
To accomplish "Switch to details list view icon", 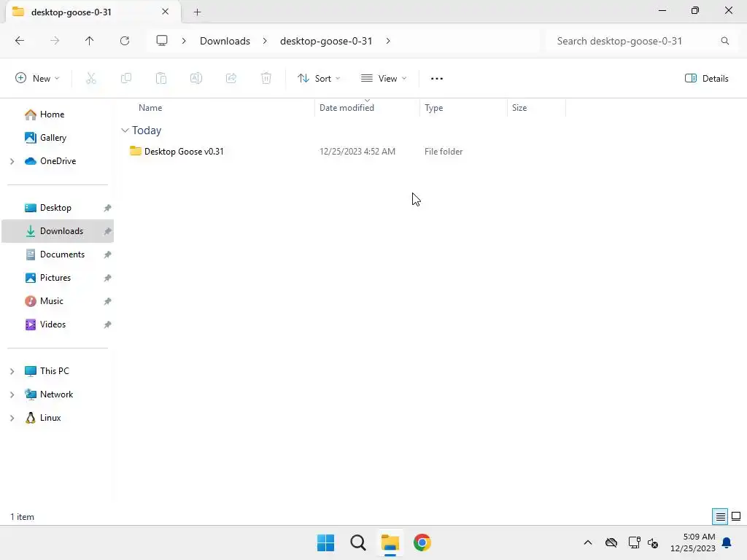I will 720,517.
